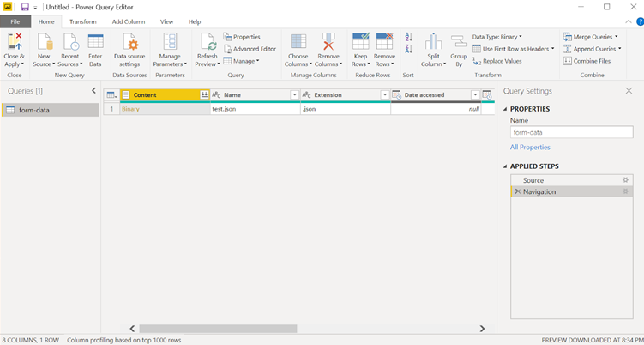Click the save icon in title bar
This screenshot has width=644, height=345.
[25, 8]
